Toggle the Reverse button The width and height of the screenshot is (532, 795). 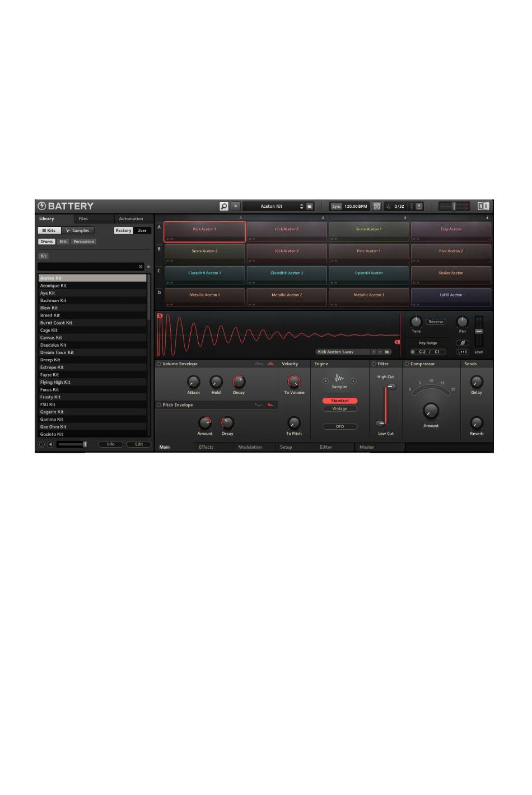(x=436, y=322)
